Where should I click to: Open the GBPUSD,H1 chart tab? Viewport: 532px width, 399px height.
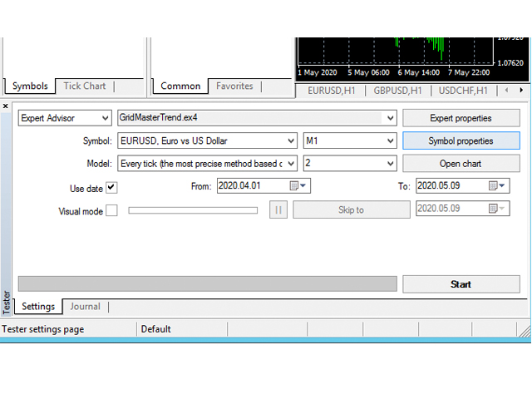397,91
